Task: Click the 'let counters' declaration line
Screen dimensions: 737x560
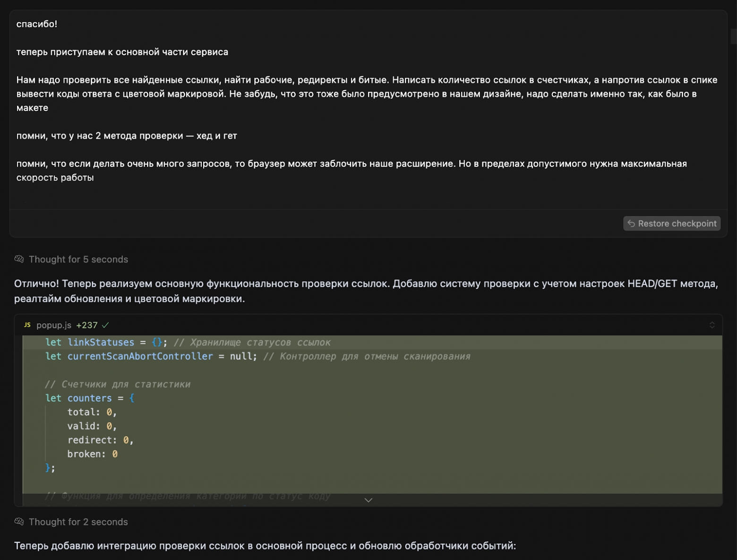Action: [x=89, y=398]
